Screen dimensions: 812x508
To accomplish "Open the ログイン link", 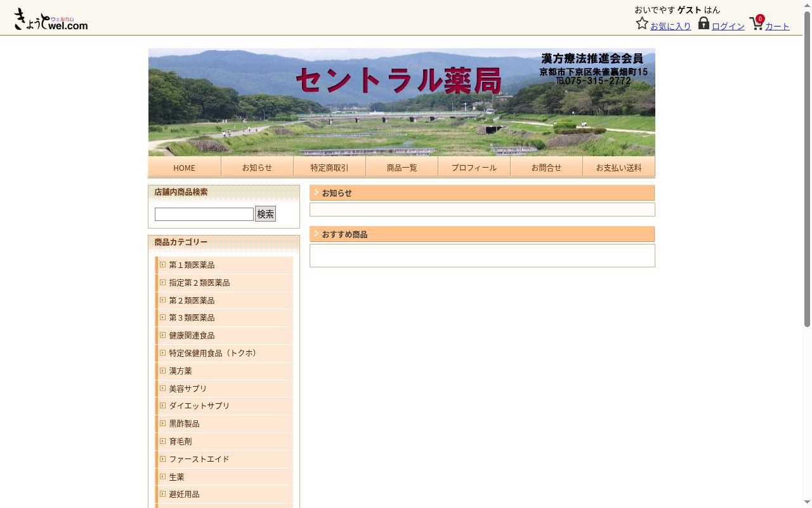I will click(x=728, y=26).
